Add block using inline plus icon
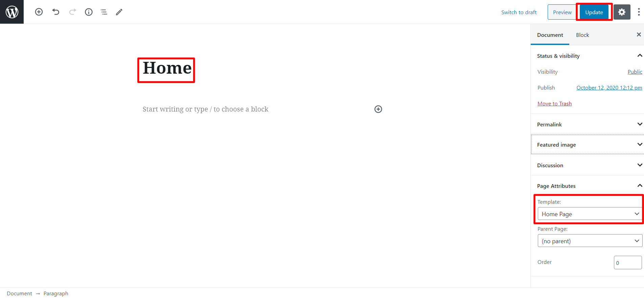The width and height of the screenshot is (644, 298). [x=378, y=109]
